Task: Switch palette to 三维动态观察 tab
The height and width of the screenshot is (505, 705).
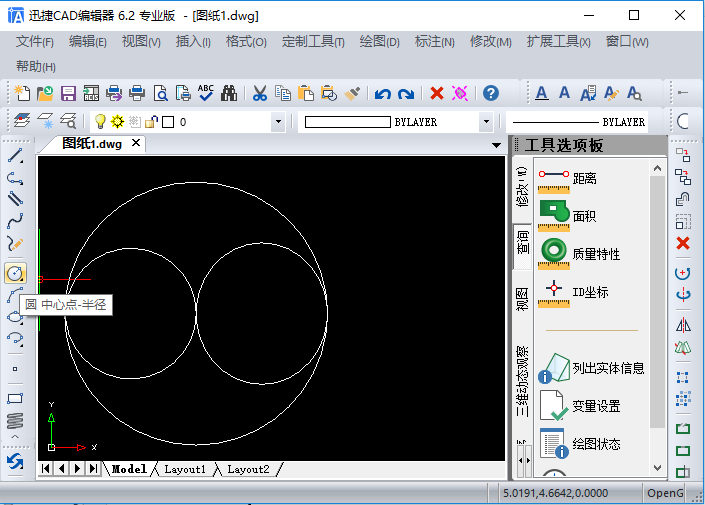Action: pyautogui.click(x=522, y=381)
